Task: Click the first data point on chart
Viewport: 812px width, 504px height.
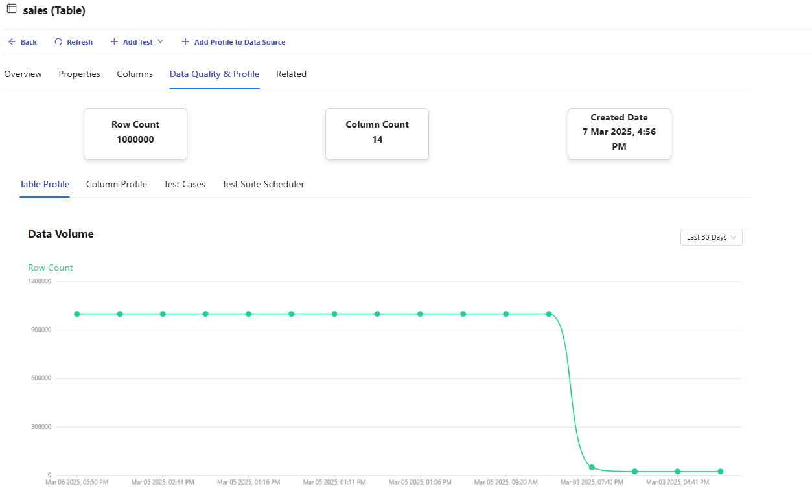Action: pos(77,314)
